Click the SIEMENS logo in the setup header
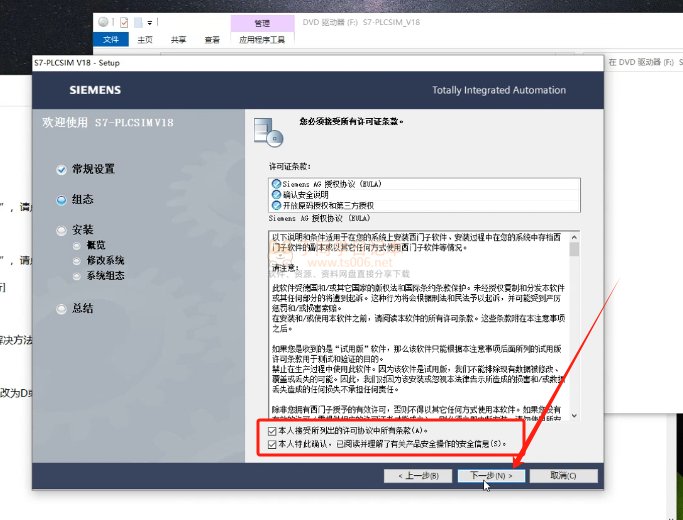Viewport: 683px width, 520px height. pyautogui.click(x=95, y=90)
